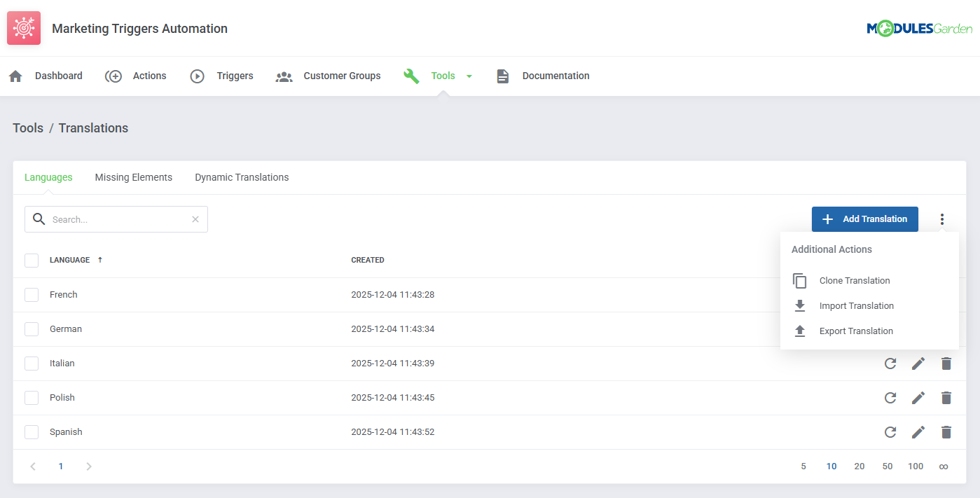Viewport: 980px width, 498px height.
Task: Set page size to 100 entries
Action: (x=916, y=466)
